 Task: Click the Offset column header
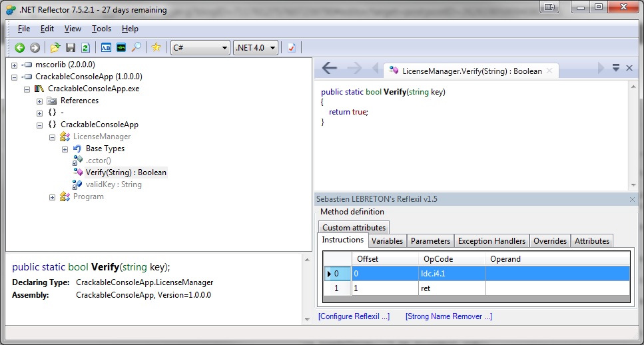click(x=385, y=259)
